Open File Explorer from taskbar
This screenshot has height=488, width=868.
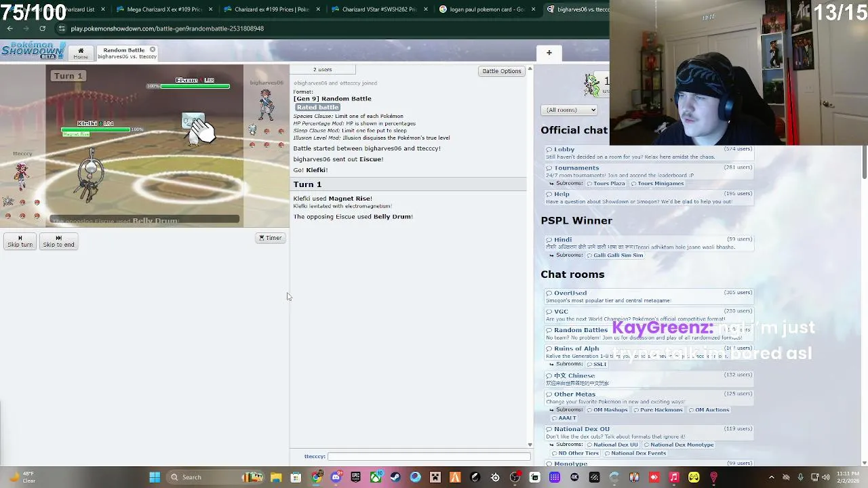pos(276,477)
